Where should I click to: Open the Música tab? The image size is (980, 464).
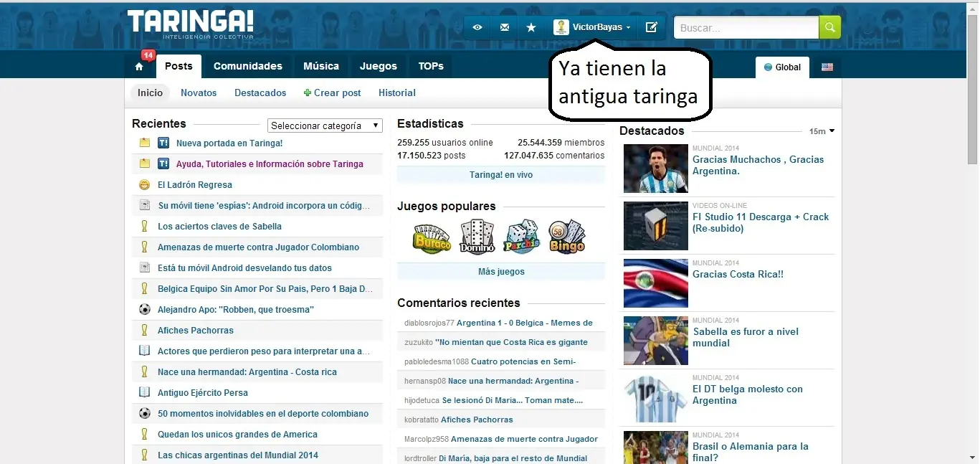(x=321, y=66)
